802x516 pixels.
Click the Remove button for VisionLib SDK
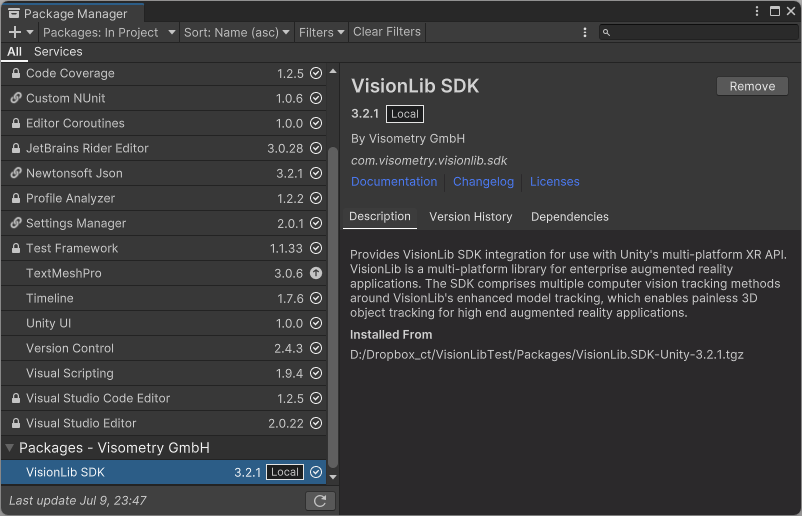(x=752, y=86)
